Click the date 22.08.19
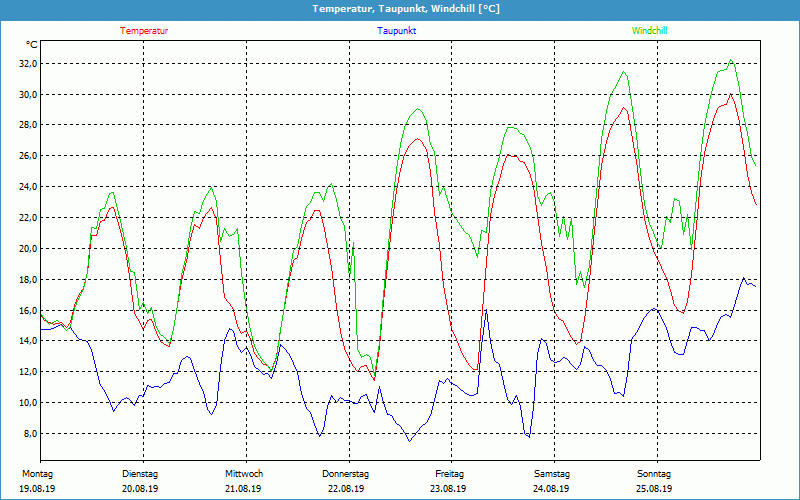The width and height of the screenshot is (800, 500). click(x=346, y=489)
